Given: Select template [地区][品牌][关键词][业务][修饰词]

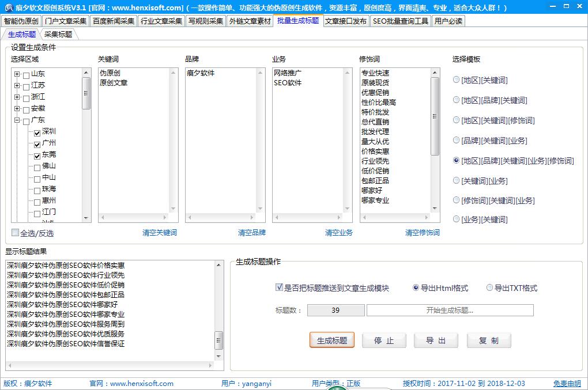Looking at the screenshot, I should tap(456, 160).
